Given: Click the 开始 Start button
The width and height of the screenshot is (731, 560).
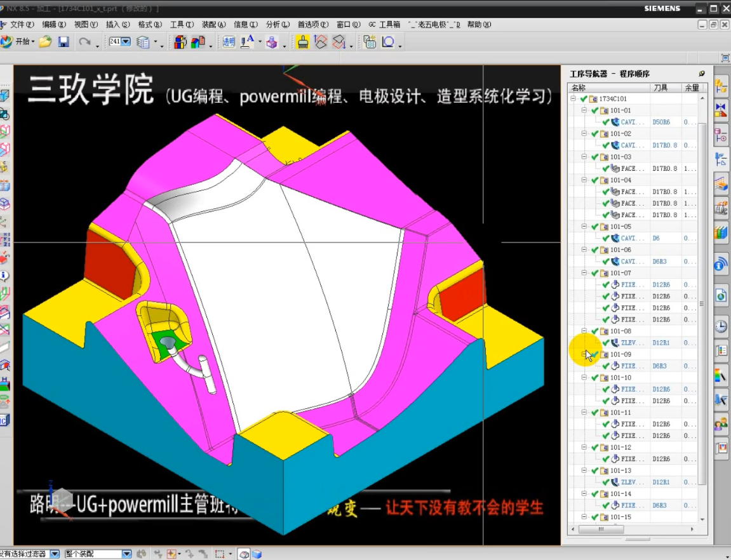Looking at the screenshot, I should click(18, 42).
